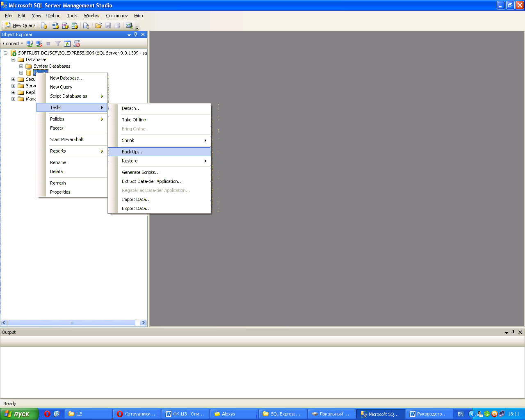Choose Extract Data-tier Application...
Screen dimensions: 525x420
click(x=160, y=181)
